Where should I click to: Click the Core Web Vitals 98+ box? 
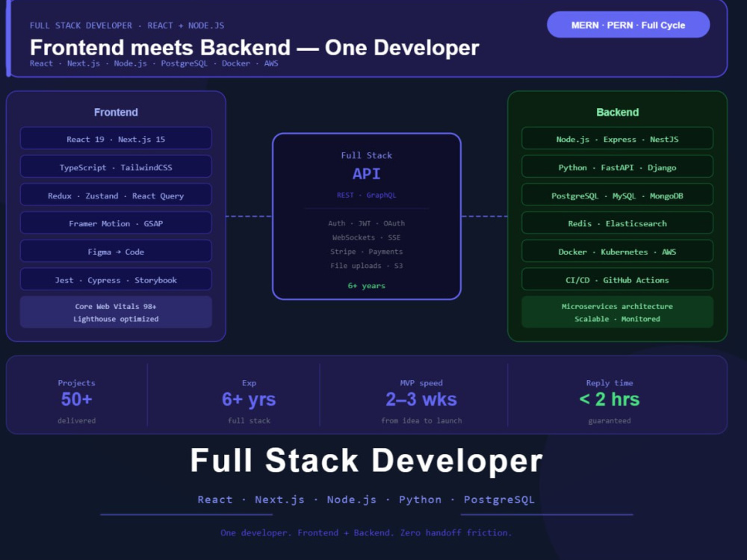(x=116, y=312)
